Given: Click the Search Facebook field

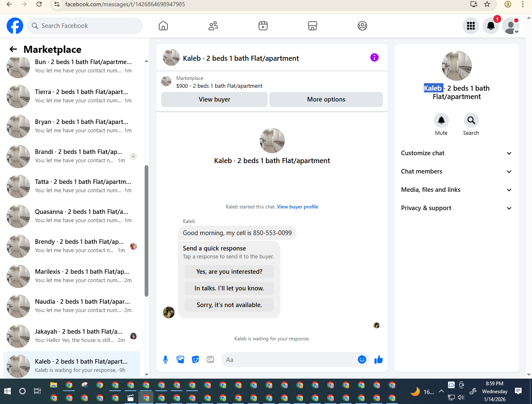Looking at the screenshot, I should coord(85,26).
